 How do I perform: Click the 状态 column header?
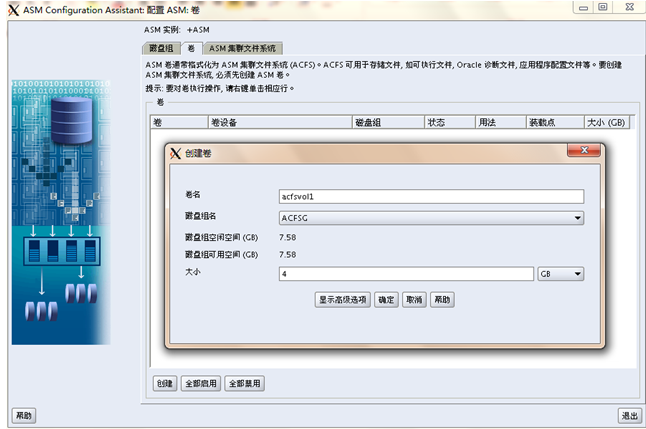tap(450, 122)
